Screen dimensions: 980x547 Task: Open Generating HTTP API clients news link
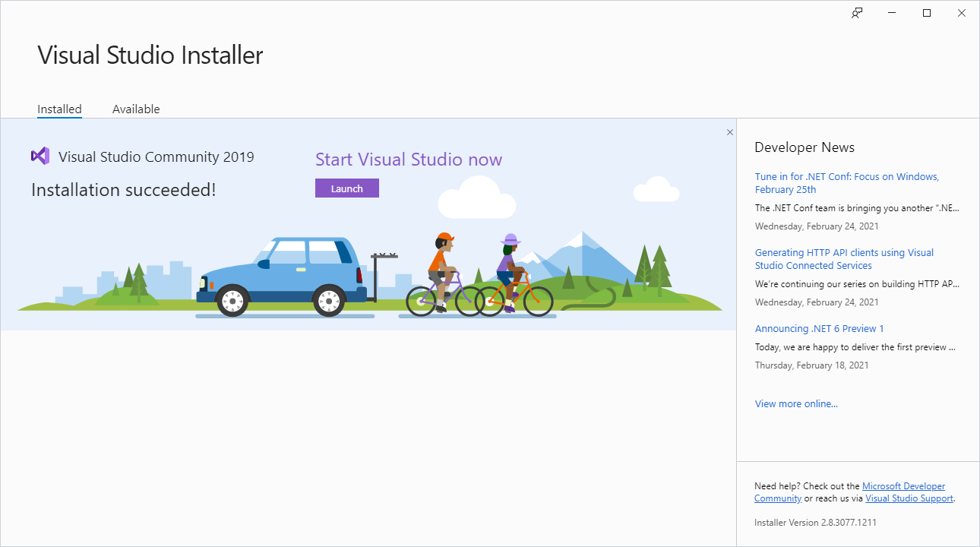coord(844,259)
